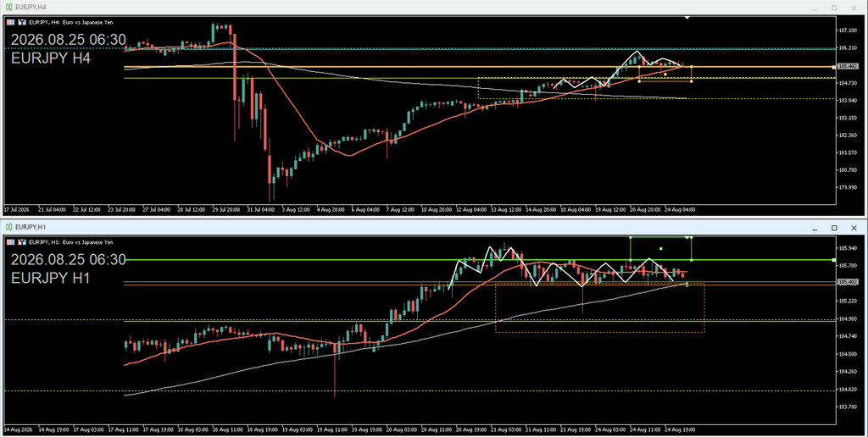868x437 pixels.
Task: Click '21 Aug 03:00' on H1 time axis
Action: click(506, 429)
